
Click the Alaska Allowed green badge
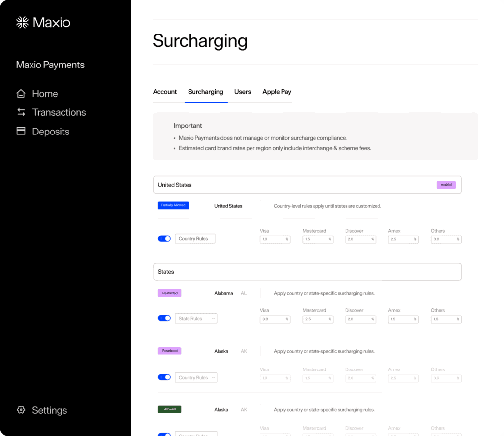[169, 409]
